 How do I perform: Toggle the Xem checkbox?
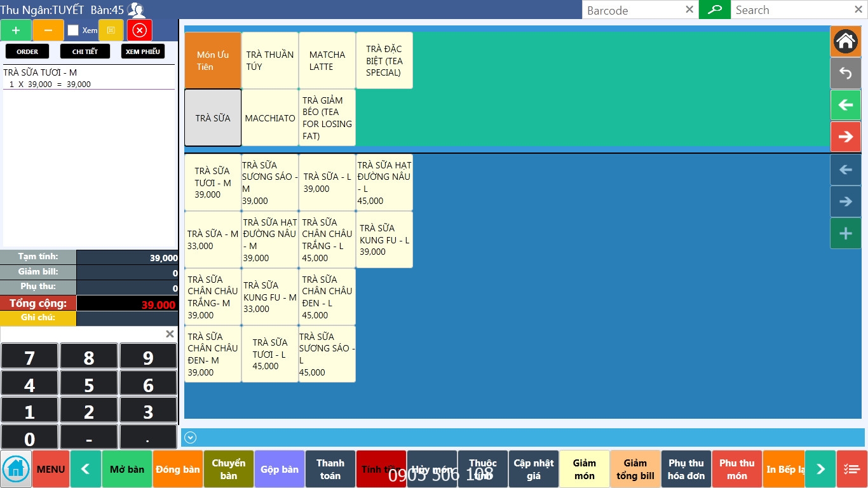(73, 30)
